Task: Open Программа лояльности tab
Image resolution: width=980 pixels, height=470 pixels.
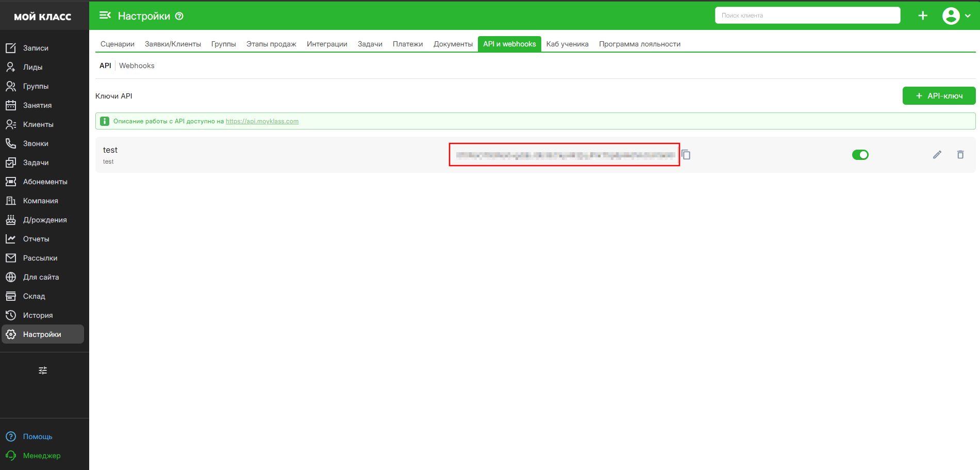Action: (x=640, y=44)
